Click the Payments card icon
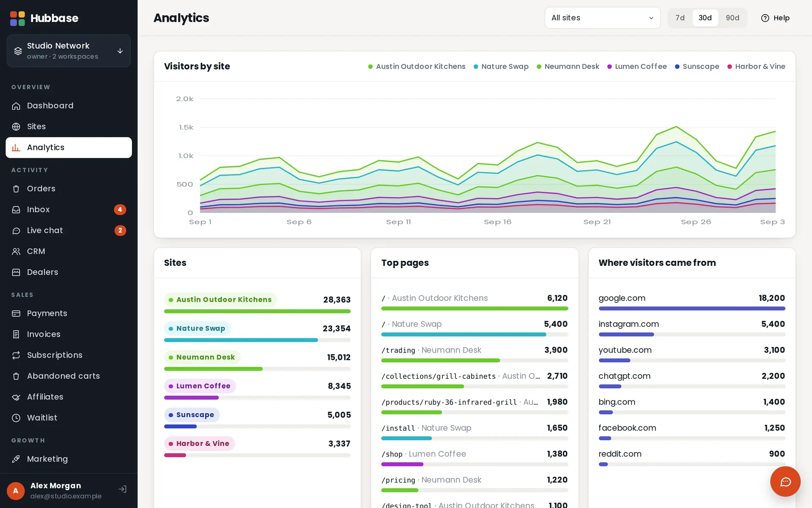Image resolution: width=812 pixels, height=508 pixels. click(x=16, y=313)
